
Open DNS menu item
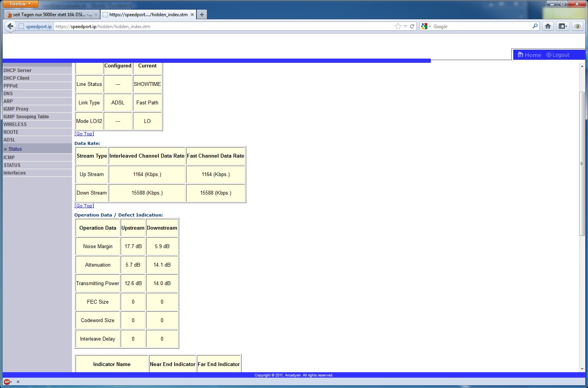[x=37, y=94]
